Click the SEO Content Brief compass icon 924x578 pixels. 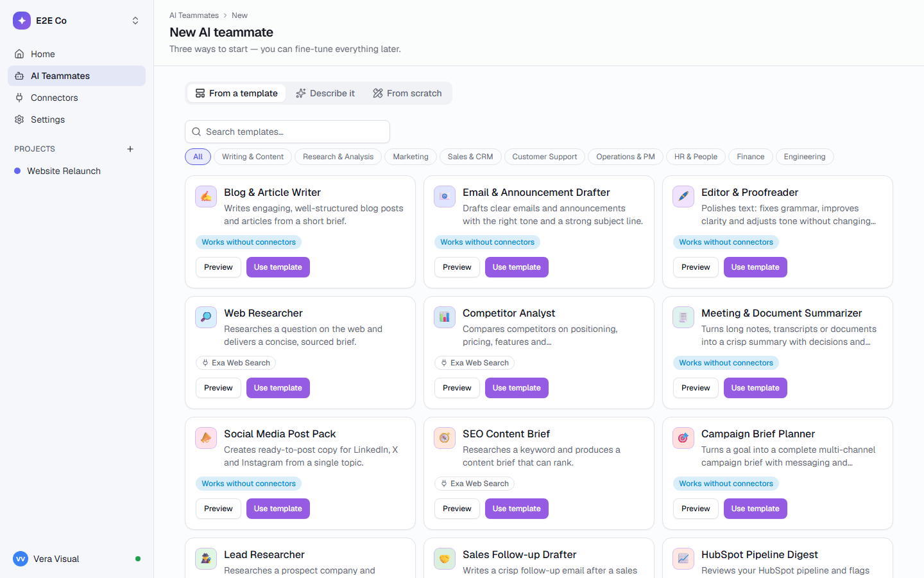tap(445, 438)
